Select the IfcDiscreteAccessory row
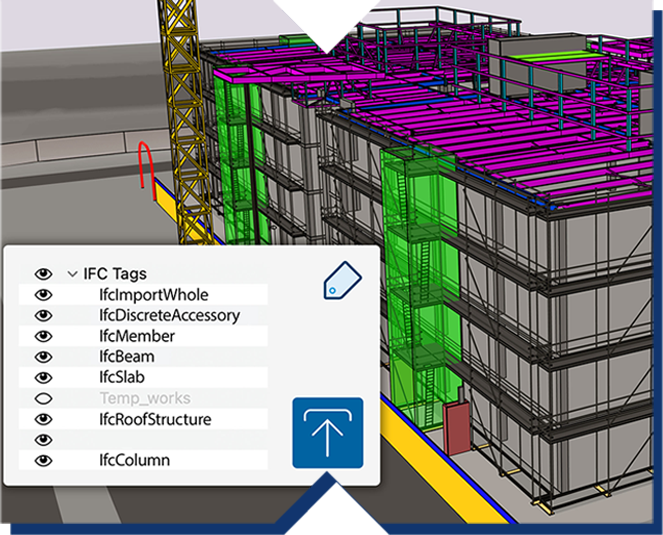This screenshot has width=663, height=535. [x=143, y=316]
